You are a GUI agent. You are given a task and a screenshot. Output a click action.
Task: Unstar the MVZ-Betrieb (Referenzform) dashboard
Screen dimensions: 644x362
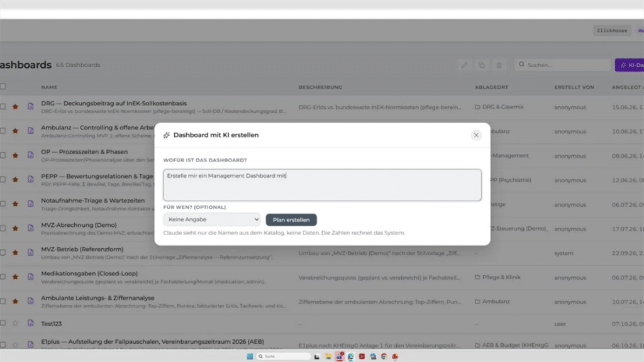[15, 253]
